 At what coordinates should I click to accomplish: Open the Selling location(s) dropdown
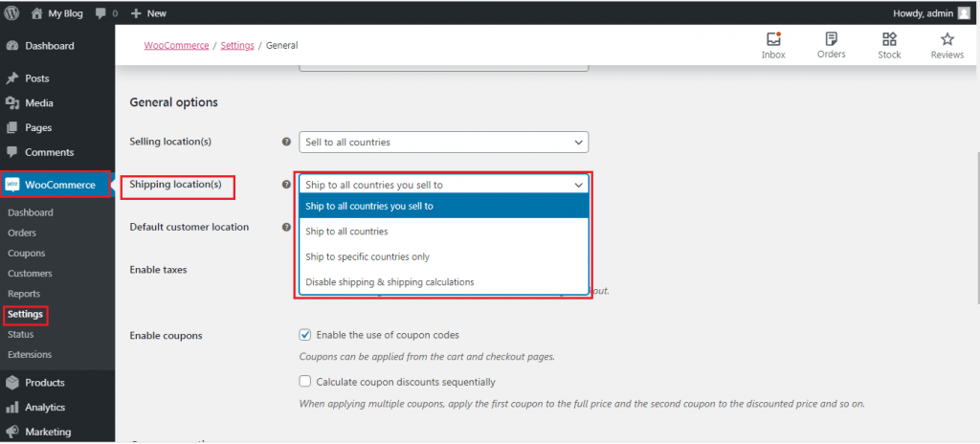point(444,142)
